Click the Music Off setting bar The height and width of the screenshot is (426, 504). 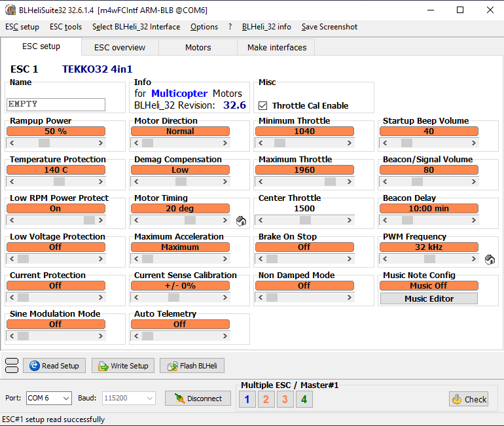point(429,285)
